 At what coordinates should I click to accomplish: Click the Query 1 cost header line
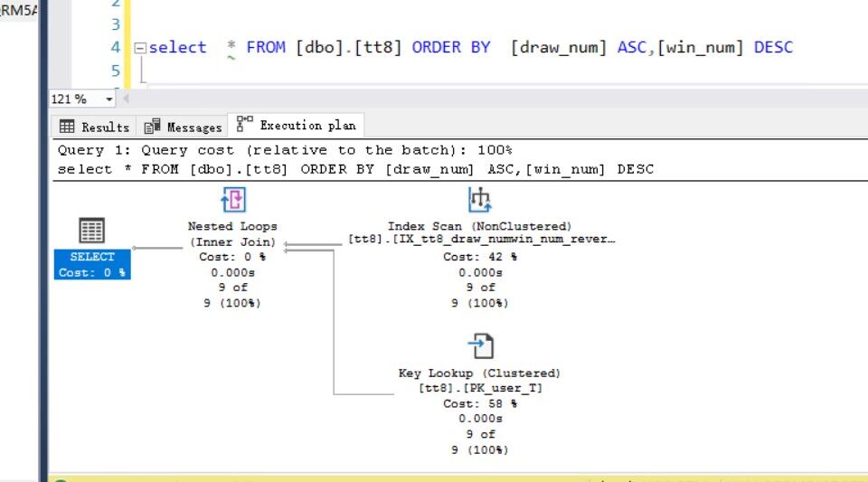coord(285,150)
